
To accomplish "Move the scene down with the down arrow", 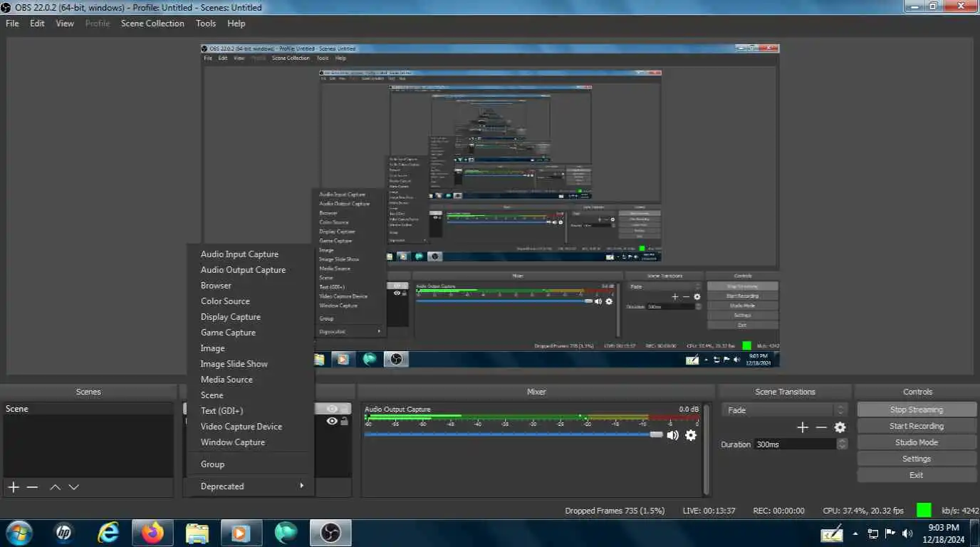I will pos(73,487).
